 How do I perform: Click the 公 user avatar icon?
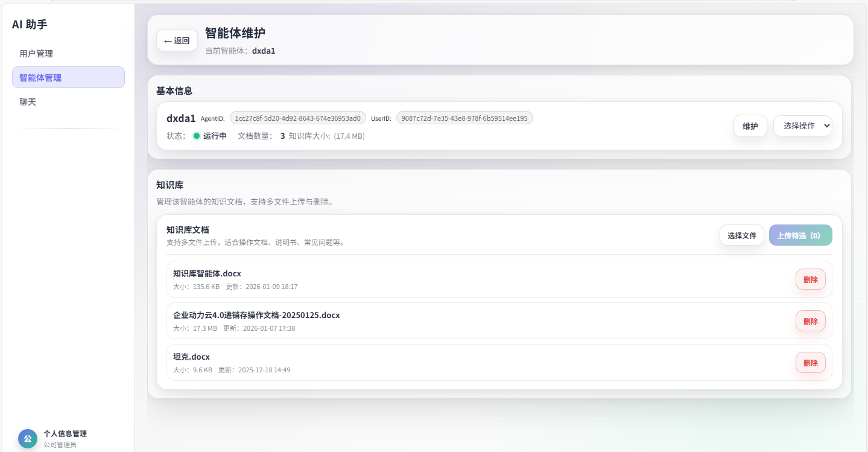click(27, 439)
